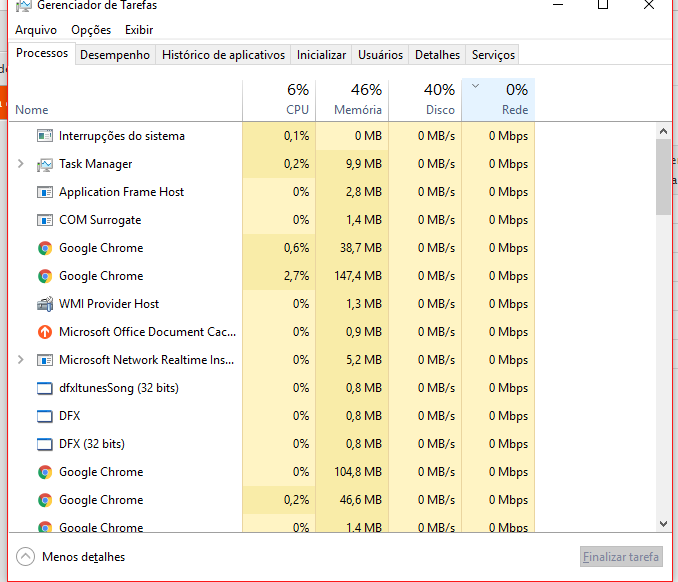The height and width of the screenshot is (582, 678).
Task: Open the Exibir menu
Action: click(139, 30)
